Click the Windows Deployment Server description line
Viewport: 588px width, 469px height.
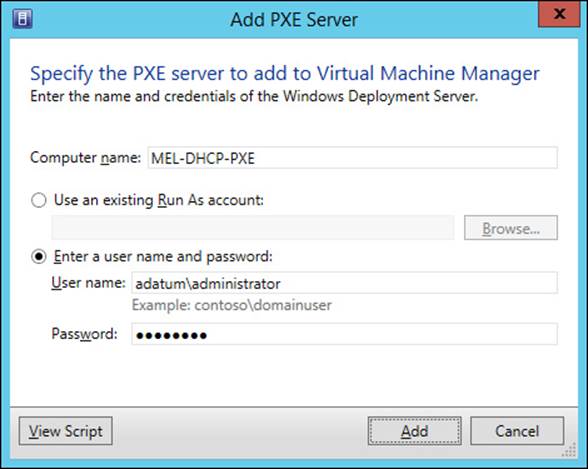pyautogui.click(x=254, y=97)
